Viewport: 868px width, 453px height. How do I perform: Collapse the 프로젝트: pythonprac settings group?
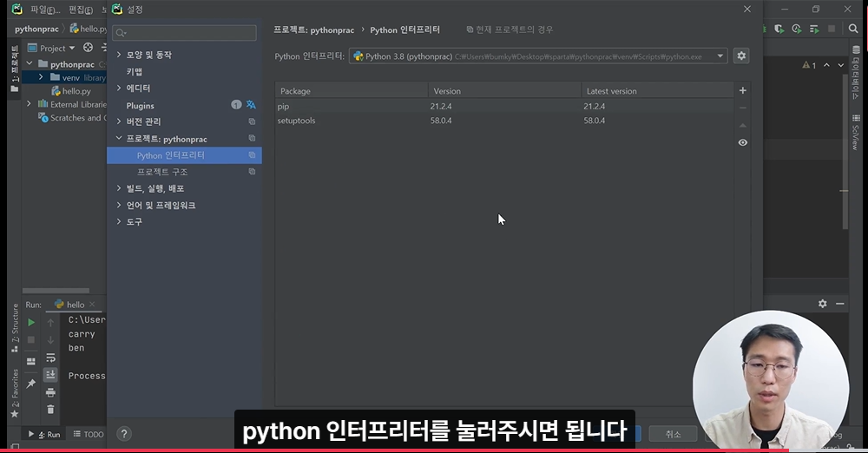(x=118, y=138)
